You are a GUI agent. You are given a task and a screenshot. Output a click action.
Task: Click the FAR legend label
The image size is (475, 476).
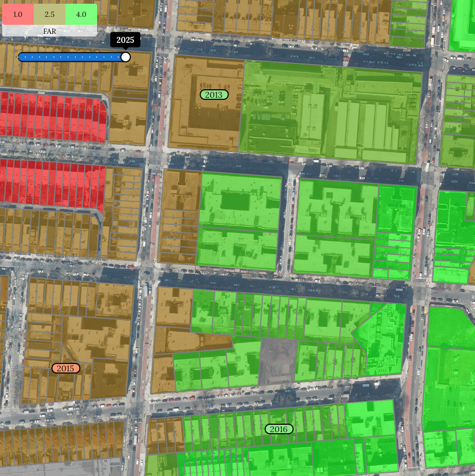(50, 31)
